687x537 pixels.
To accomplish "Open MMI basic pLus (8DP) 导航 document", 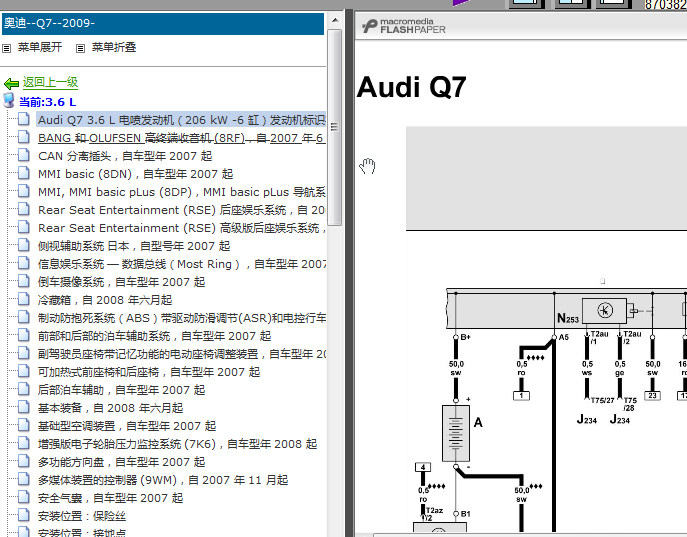I will (181, 192).
